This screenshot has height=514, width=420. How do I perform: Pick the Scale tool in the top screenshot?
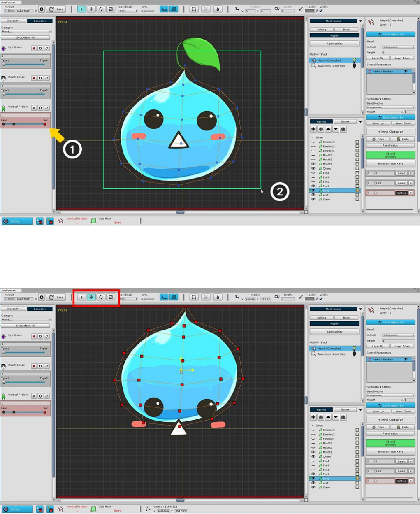click(x=111, y=9)
